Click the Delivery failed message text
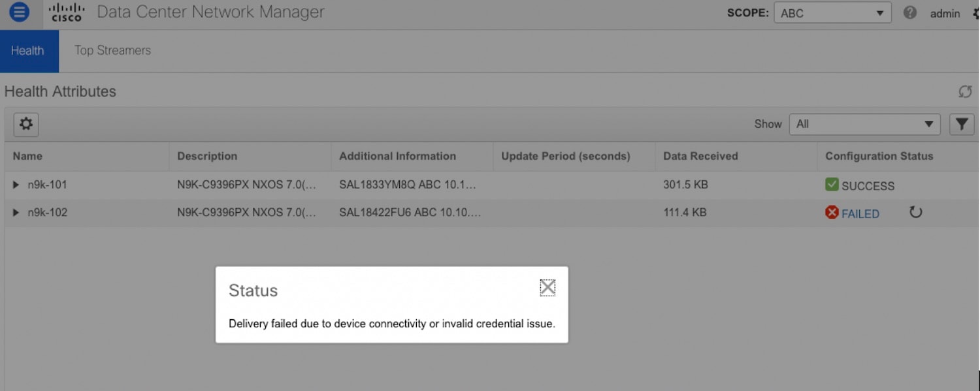The height and width of the screenshot is (391, 980). pos(392,324)
